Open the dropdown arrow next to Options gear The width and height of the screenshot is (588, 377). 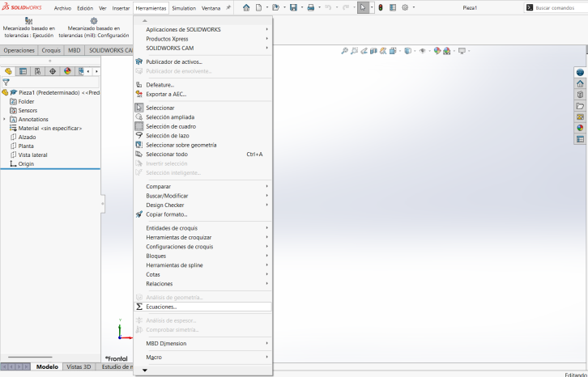coord(414,7)
